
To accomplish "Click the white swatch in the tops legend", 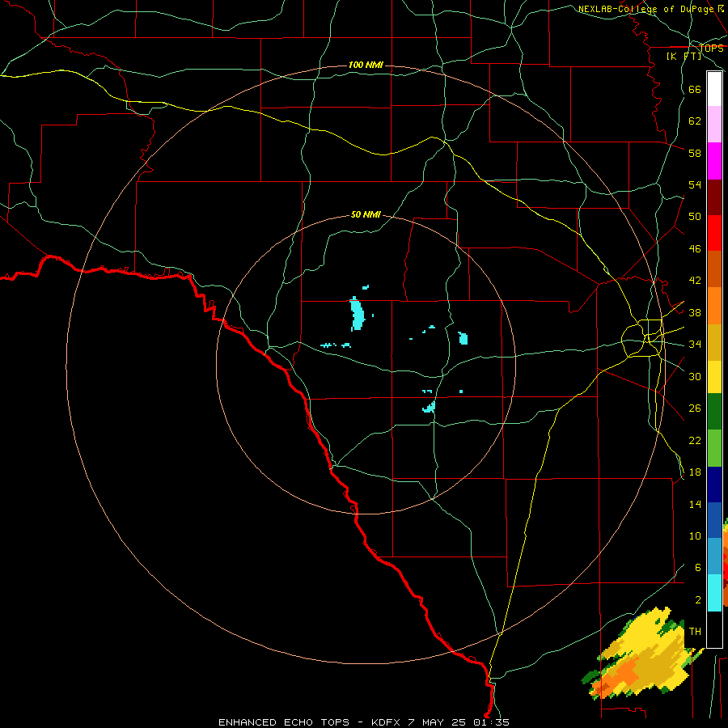I will click(x=714, y=89).
